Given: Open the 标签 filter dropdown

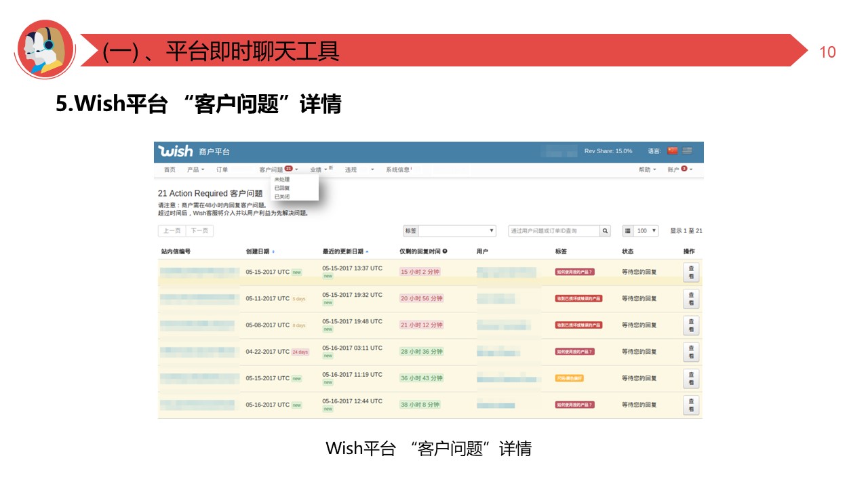Looking at the screenshot, I should tap(457, 231).
